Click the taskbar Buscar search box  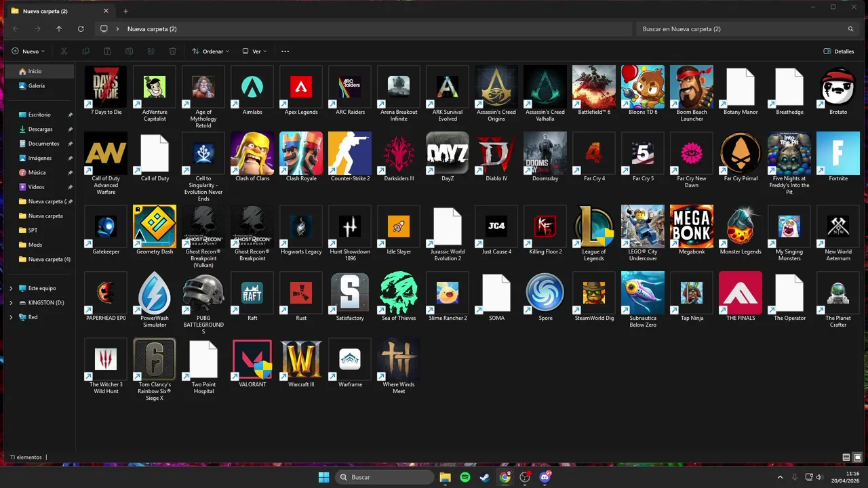[385, 477]
